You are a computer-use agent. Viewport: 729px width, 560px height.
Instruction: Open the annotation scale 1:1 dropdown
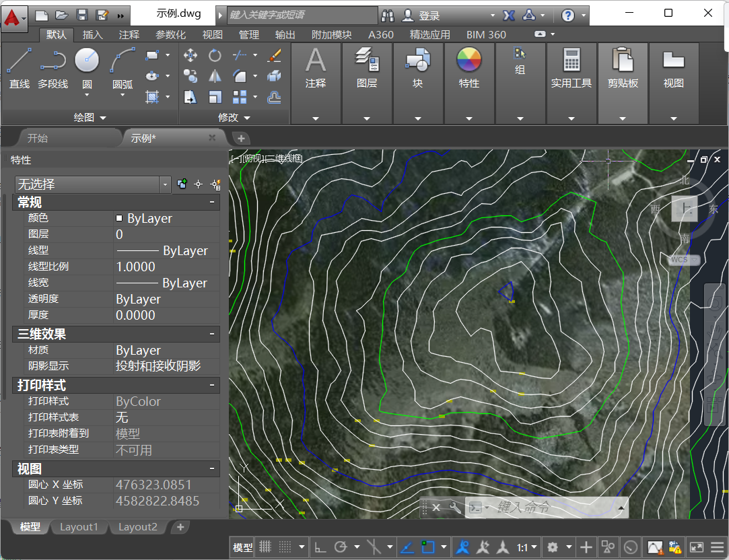[527, 547]
